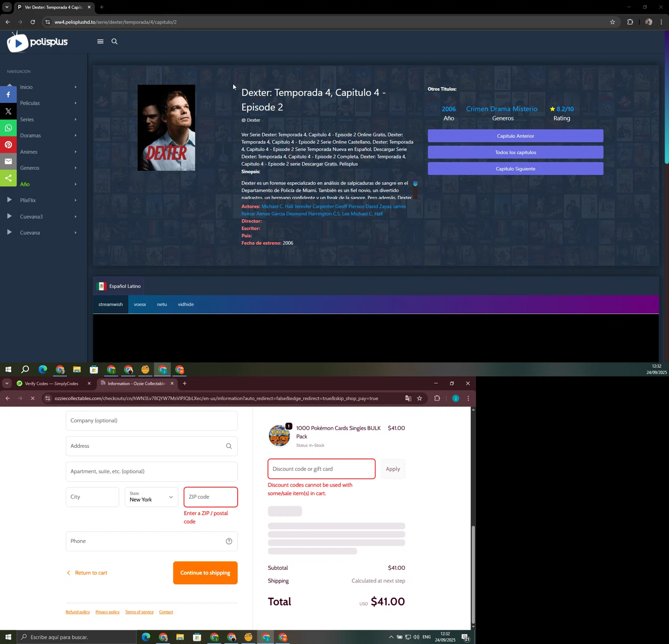Image resolution: width=669 pixels, height=644 pixels.
Task: Click the City input field
Action: point(92,497)
